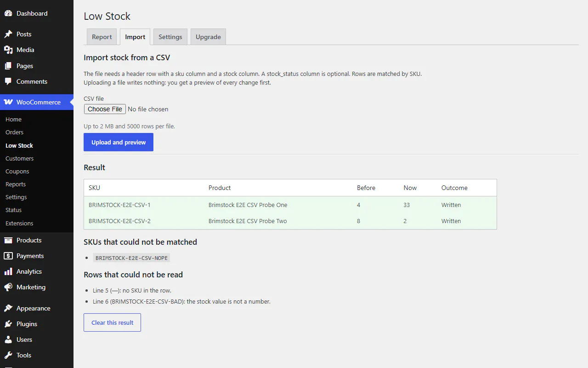Go to the Coupons submenu link
Screen dimensions: 588x368
[x=17, y=171]
